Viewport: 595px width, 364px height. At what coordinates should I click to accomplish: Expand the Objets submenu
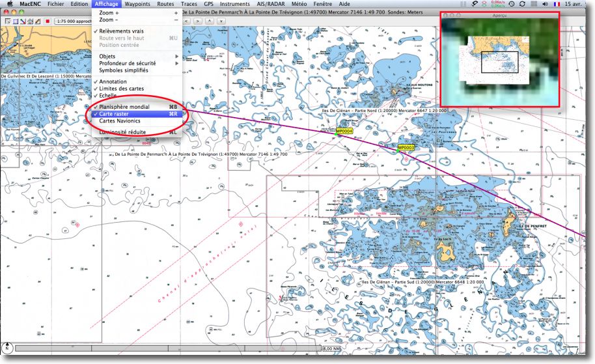(x=137, y=56)
